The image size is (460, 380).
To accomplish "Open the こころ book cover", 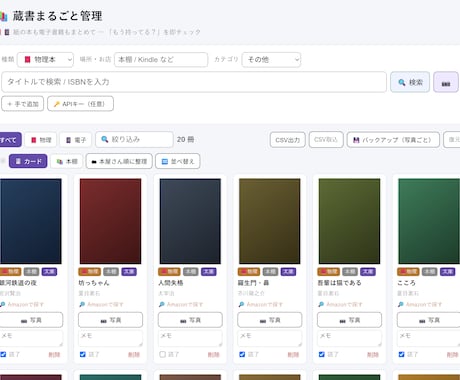I will (x=429, y=221).
